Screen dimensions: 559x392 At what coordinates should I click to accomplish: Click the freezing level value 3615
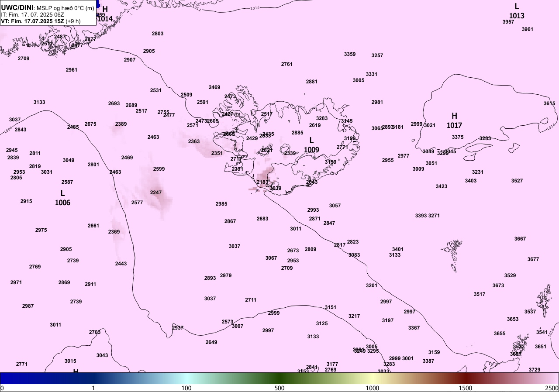[x=549, y=103]
